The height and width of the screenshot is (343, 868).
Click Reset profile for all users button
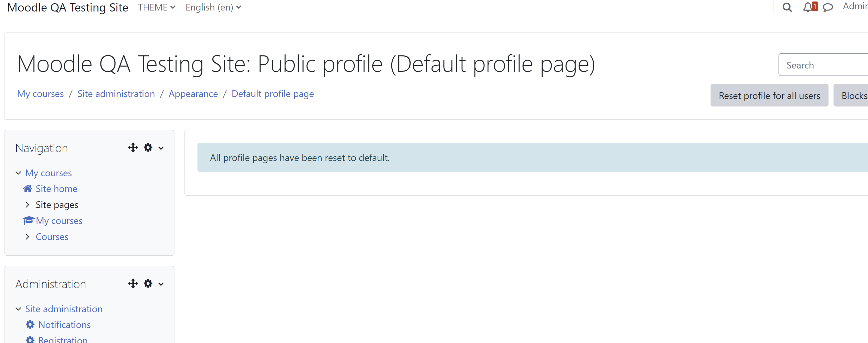pos(769,95)
